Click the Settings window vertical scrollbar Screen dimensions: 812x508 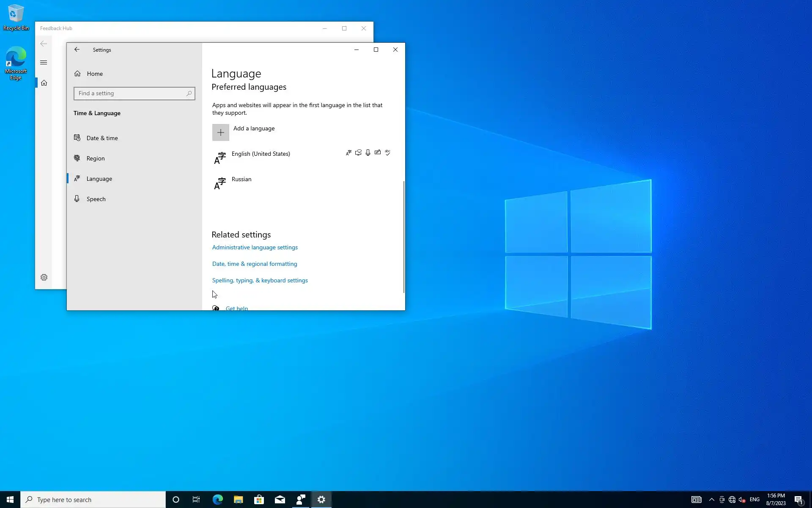pyautogui.click(x=403, y=237)
